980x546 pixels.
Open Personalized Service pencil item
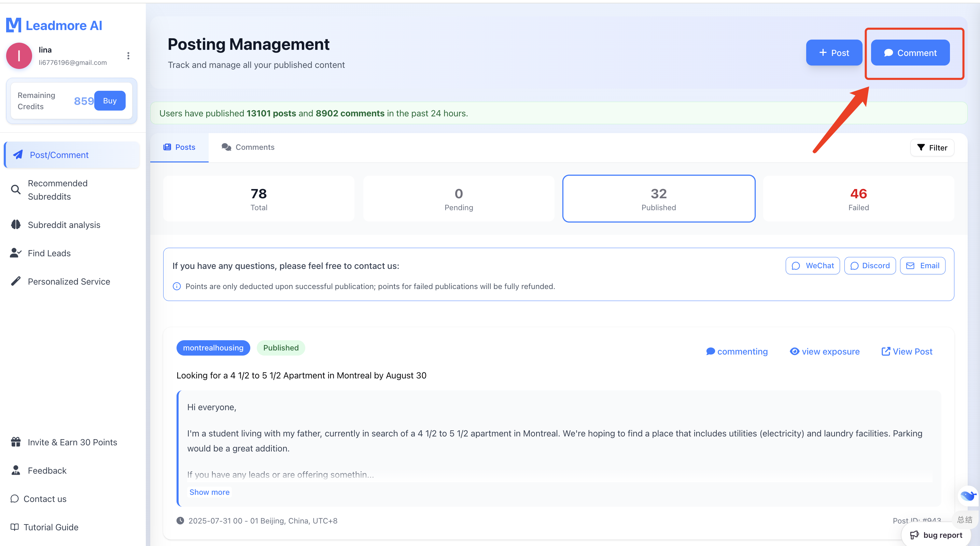coord(16,281)
